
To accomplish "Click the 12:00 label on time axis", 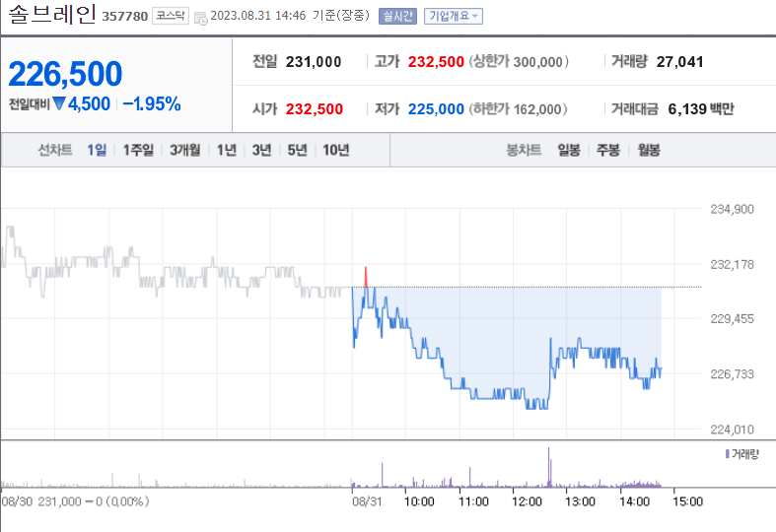I will click(x=527, y=501).
